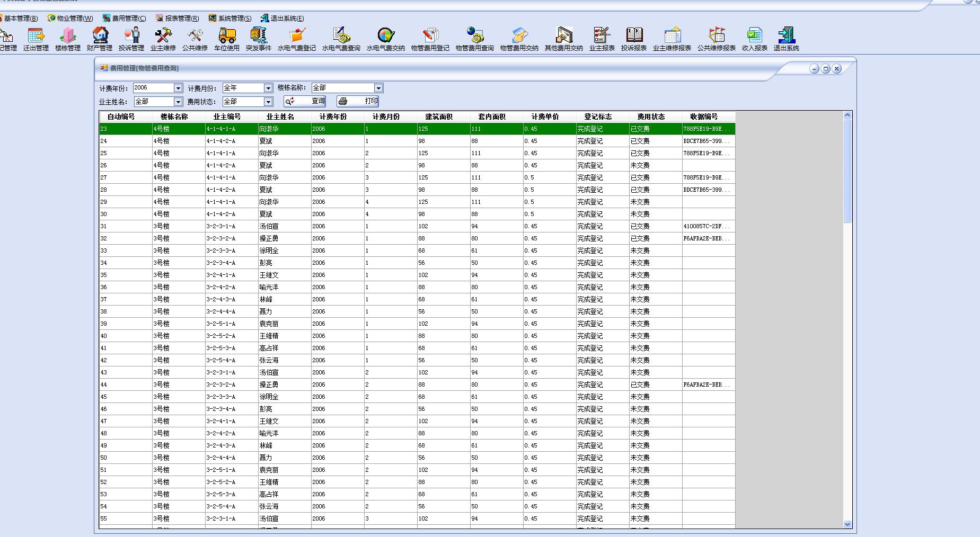The width and height of the screenshot is (980, 537).
Task: Open 公共维修 public repair icon
Action: click(195, 39)
